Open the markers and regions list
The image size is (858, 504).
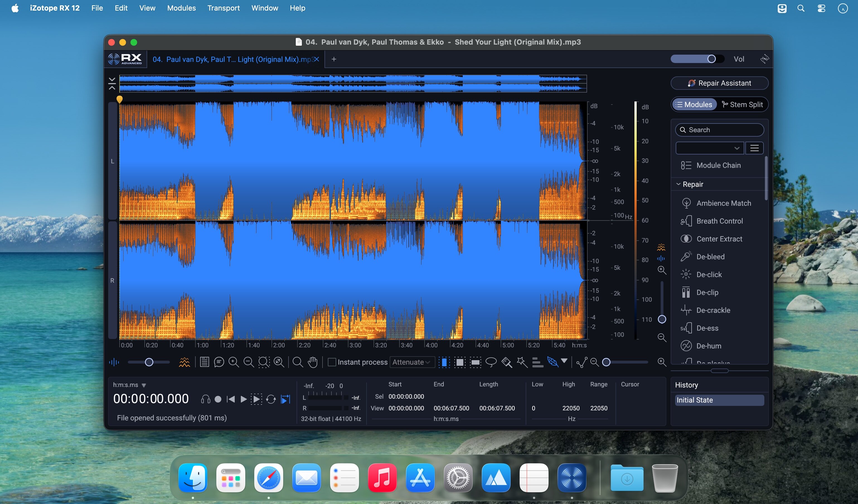point(204,362)
